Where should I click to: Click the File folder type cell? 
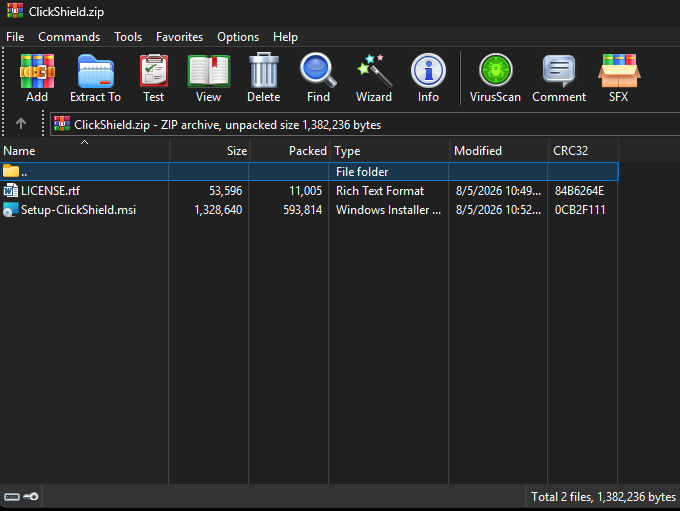(362, 172)
